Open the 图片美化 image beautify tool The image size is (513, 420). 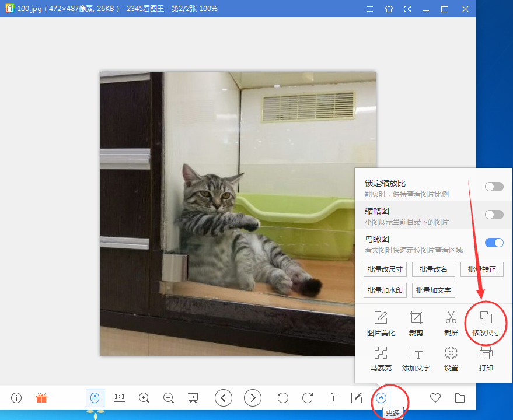pos(381,323)
